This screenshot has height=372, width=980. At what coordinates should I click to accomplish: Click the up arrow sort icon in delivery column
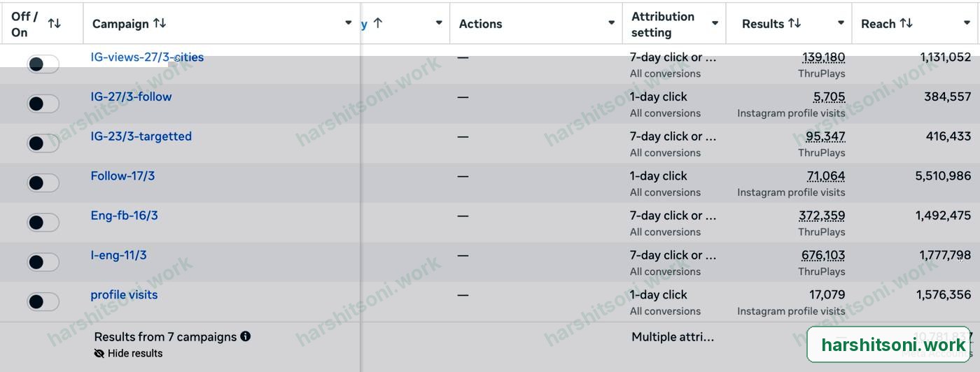378,23
